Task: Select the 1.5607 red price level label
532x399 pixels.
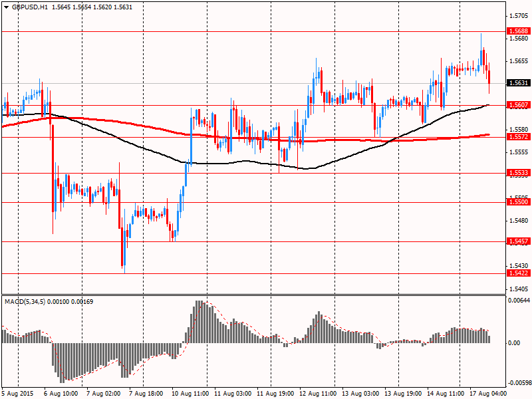Action: point(518,105)
